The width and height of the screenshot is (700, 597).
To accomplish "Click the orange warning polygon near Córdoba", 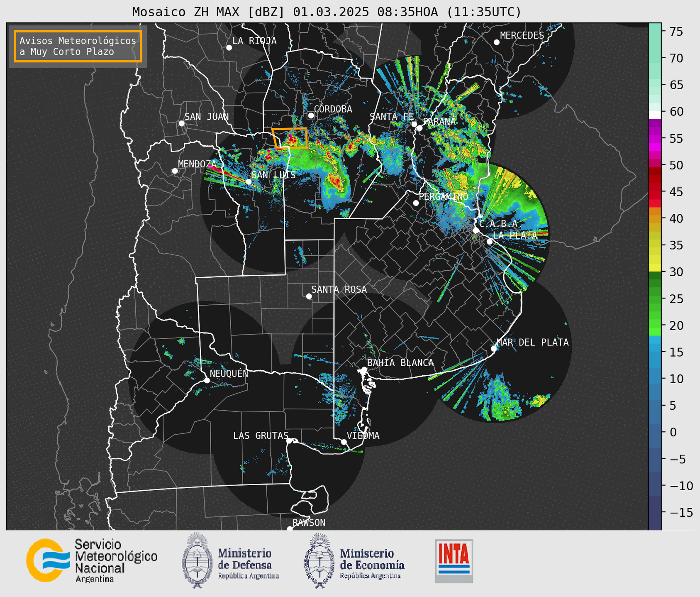I will (290, 138).
